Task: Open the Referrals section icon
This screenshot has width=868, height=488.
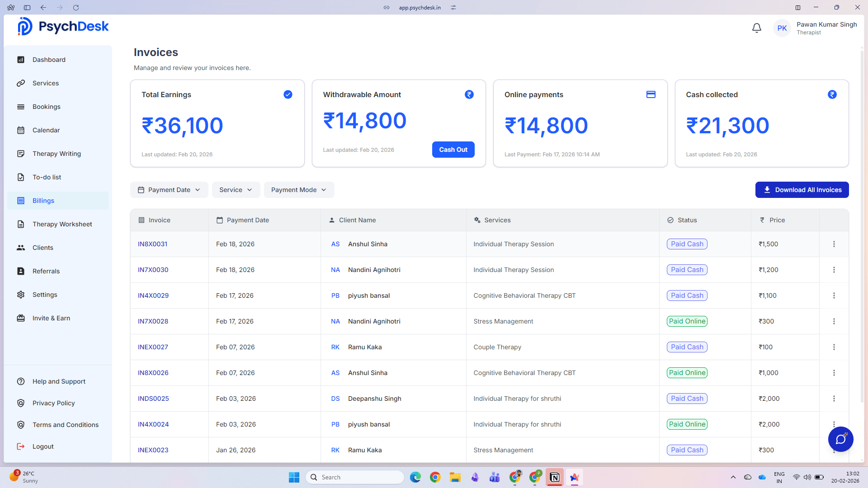Action: tap(21, 271)
